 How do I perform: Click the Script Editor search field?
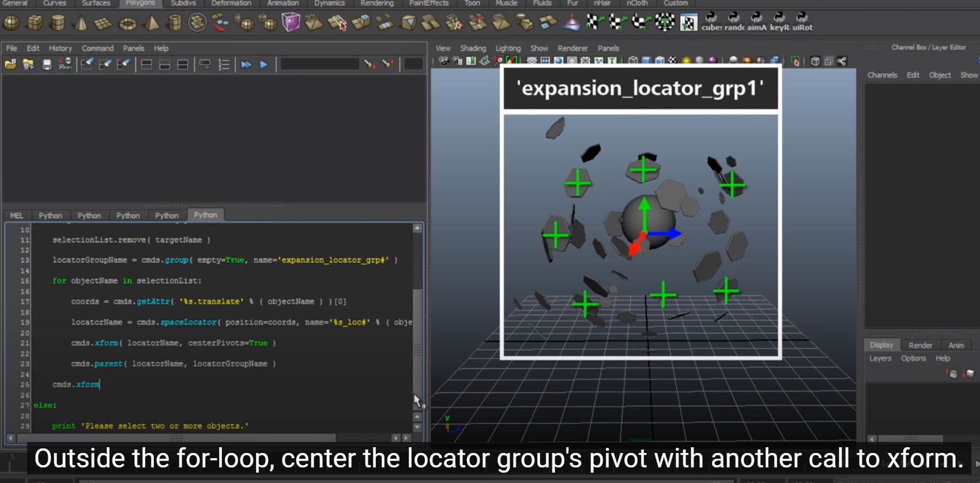pyautogui.click(x=320, y=64)
